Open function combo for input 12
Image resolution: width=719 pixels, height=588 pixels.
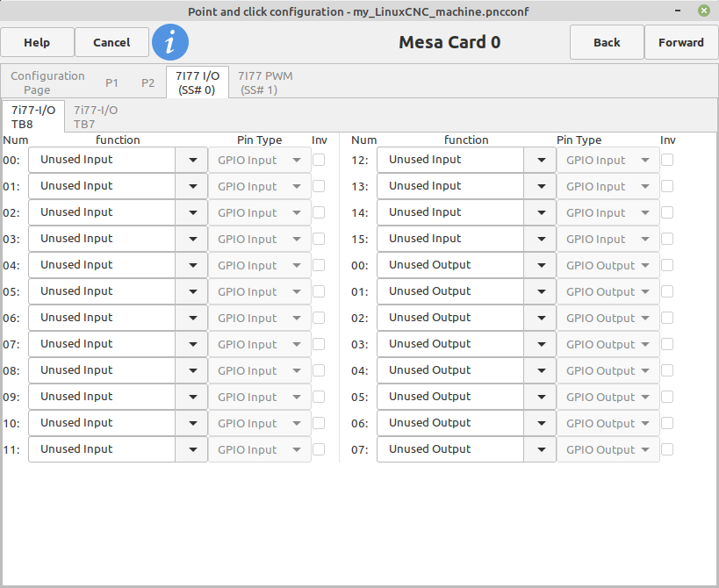[x=466, y=160]
